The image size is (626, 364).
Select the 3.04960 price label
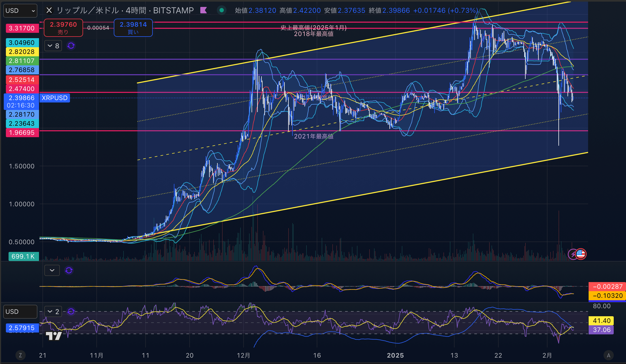(x=22, y=43)
